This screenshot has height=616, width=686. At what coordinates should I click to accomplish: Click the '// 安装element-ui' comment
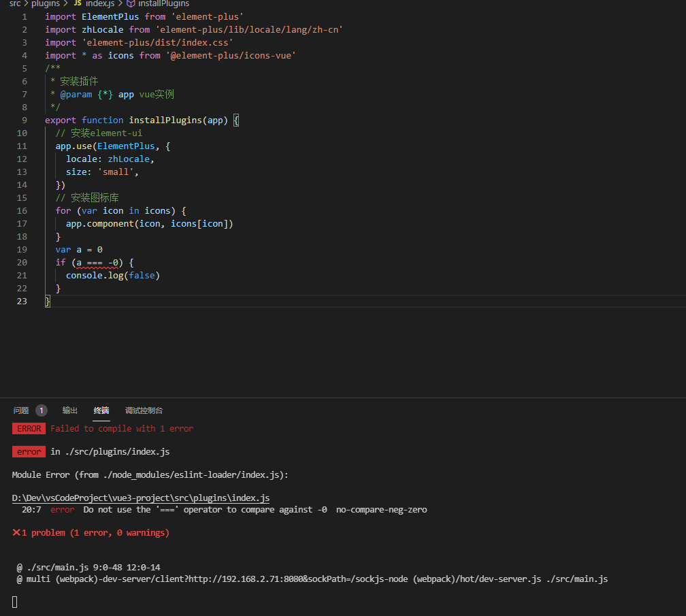[x=99, y=133]
